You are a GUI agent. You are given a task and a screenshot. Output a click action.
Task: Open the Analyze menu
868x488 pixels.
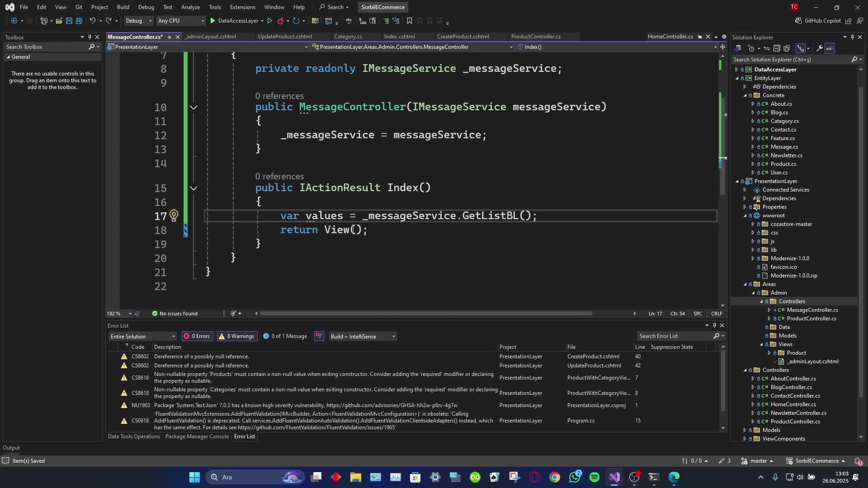coord(190,7)
